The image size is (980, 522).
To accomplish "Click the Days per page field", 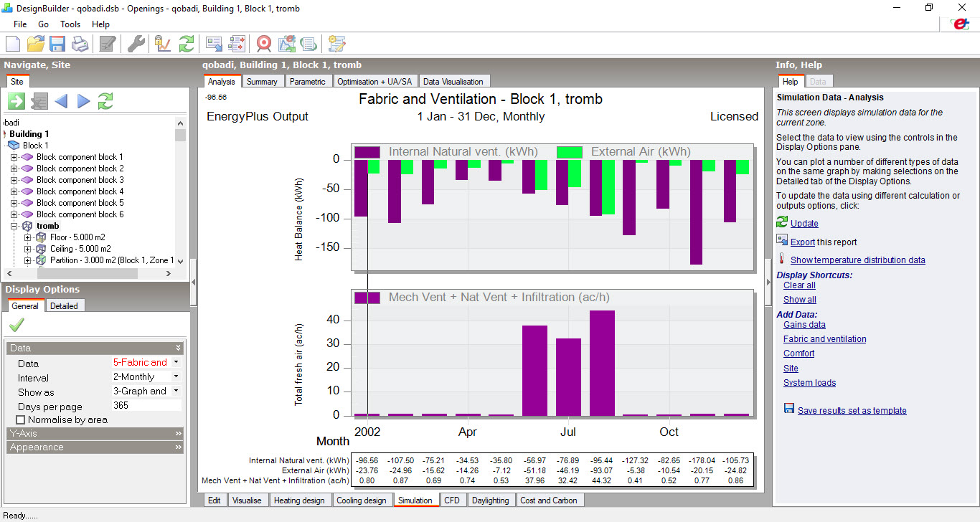I will 146,406.
